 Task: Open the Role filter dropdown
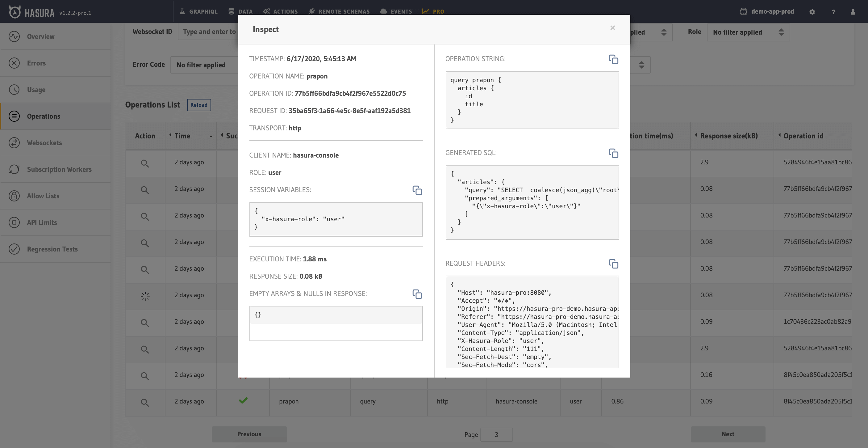[x=748, y=32]
